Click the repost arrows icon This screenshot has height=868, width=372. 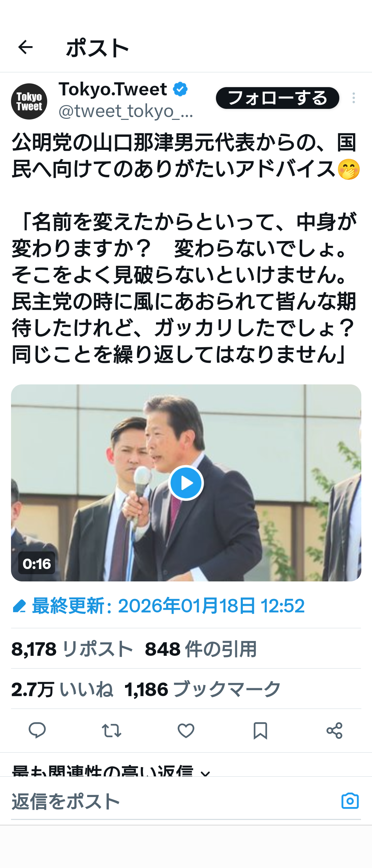[112, 731]
